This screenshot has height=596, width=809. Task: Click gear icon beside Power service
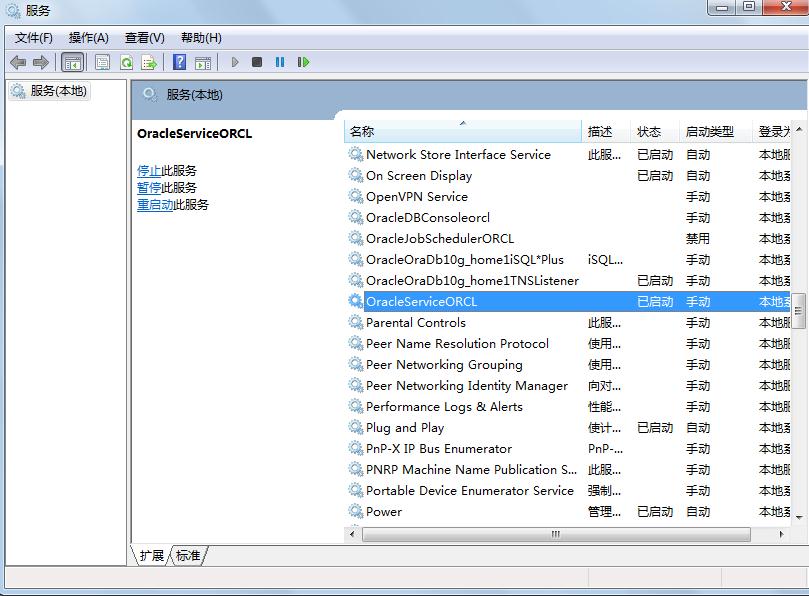coord(355,511)
